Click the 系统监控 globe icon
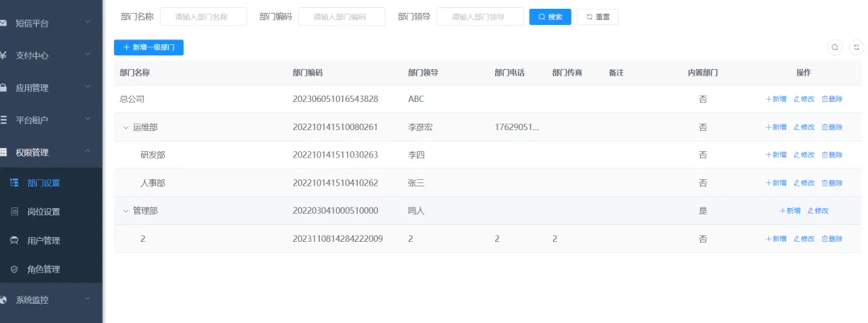868x323 pixels. pyautogui.click(x=3, y=300)
